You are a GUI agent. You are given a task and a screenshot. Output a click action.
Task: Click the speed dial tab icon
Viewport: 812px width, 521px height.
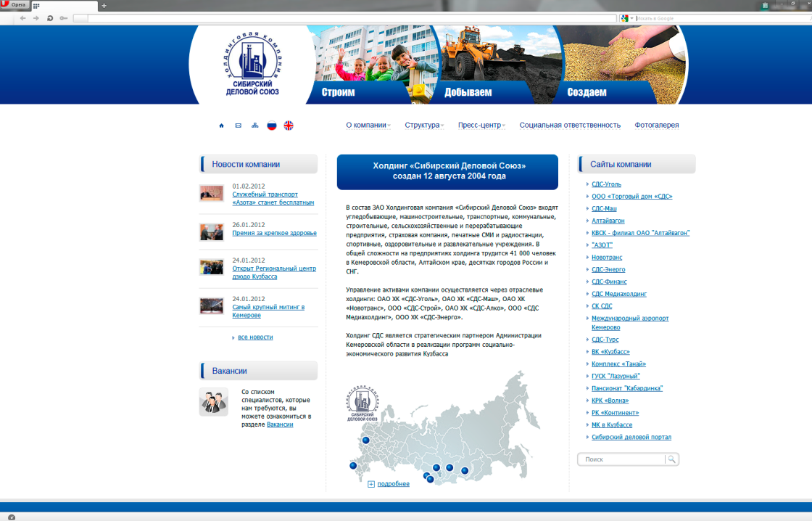point(36,6)
